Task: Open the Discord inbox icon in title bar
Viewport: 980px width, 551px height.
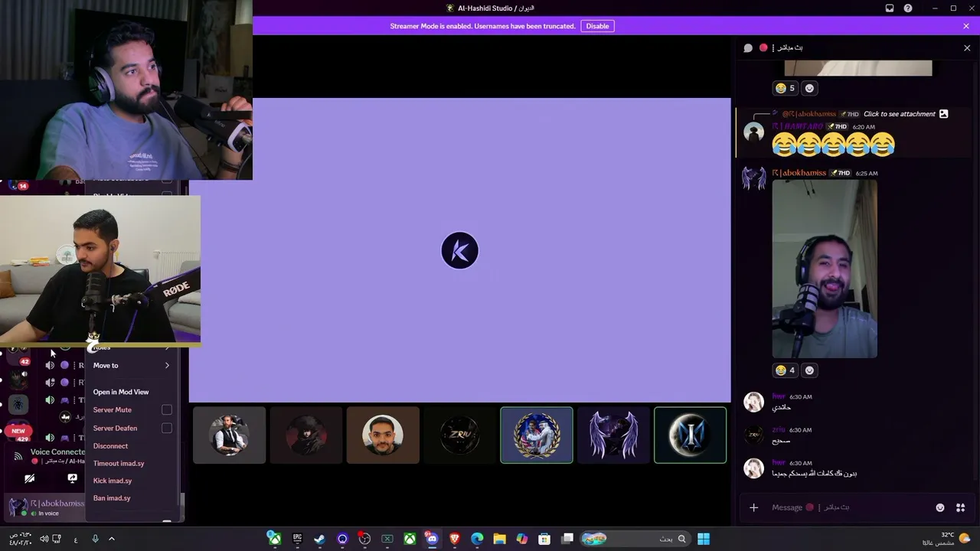Action: coord(890,8)
